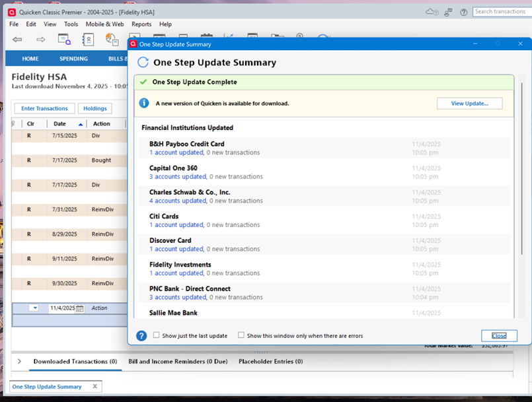Open the Edit menu
The height and width of the screenshot is (402, 532).
click(31, 24)
